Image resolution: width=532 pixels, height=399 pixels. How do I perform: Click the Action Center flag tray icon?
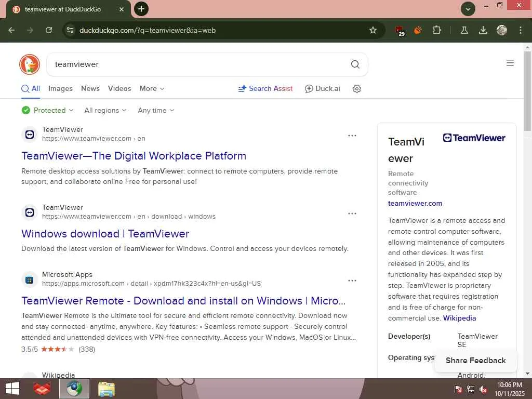click(x=458, y=389)
